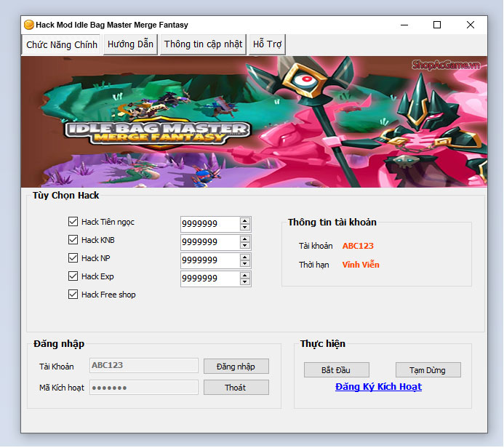Disable the Hack NP checkbox
Screen dimensions: 504x448
[73, 257]
